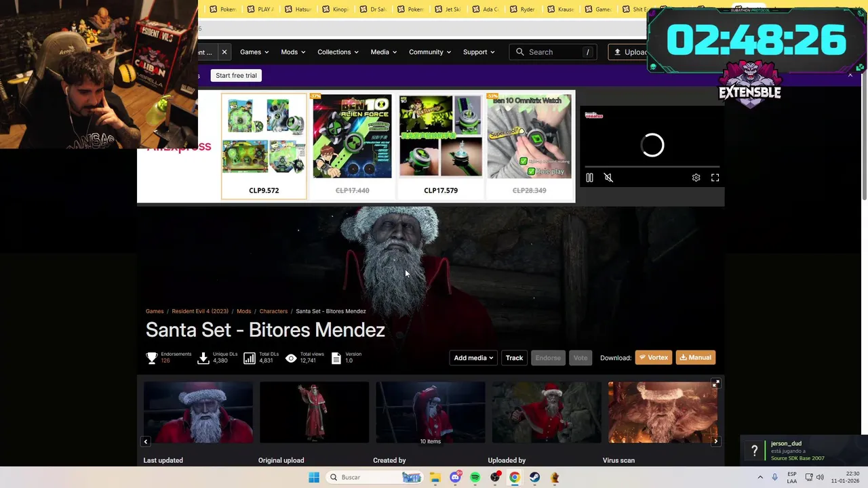Click the Unique DLs download icon
The width and height of the screenshot is (868, 488).
click(203, 358)
